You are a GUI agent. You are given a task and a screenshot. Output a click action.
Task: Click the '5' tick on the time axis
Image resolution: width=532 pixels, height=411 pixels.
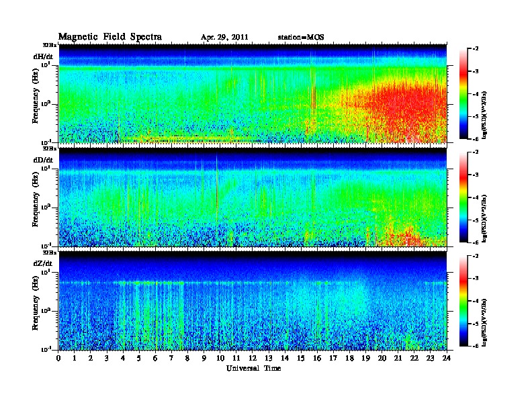click(x=139, y=358)
